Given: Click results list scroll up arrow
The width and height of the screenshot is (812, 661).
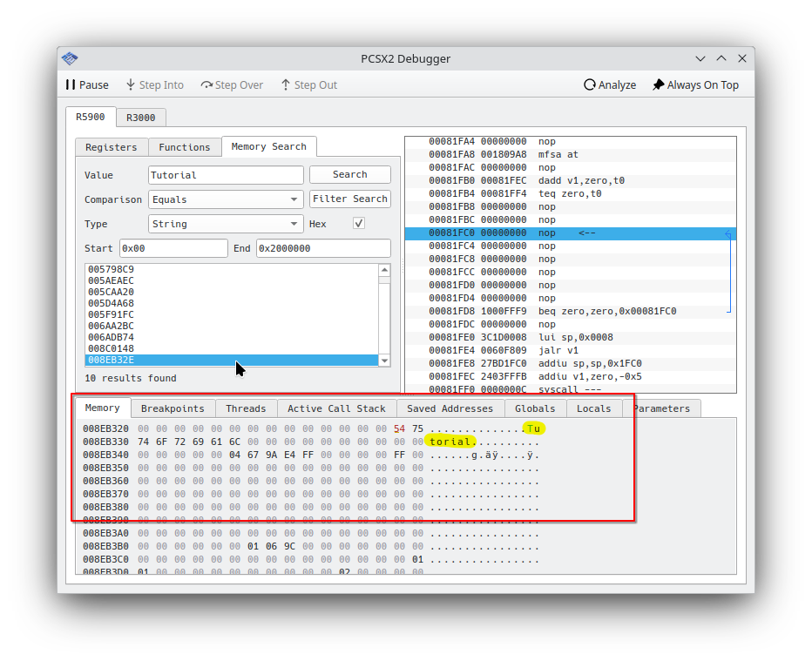Looking at the screenshot, I should tap(384, 270).
